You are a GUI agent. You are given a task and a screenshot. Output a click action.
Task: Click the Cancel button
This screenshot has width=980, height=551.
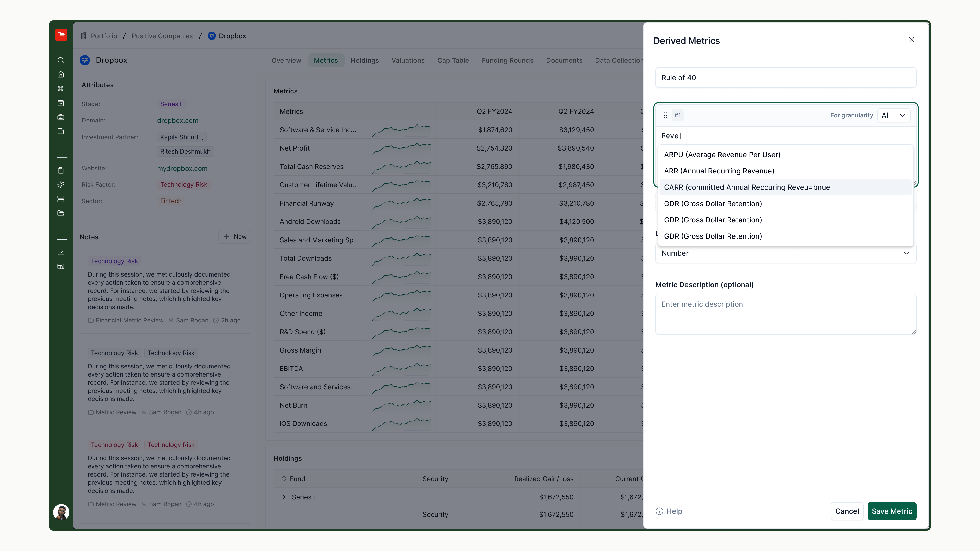(x=847, y=511)
